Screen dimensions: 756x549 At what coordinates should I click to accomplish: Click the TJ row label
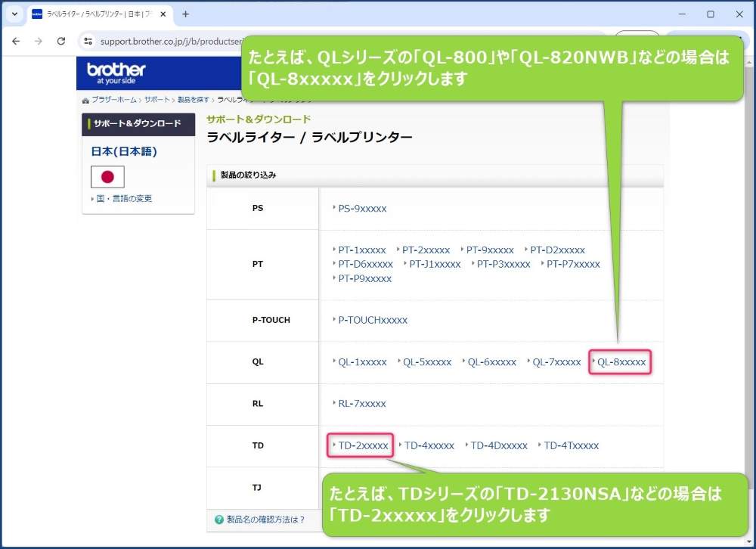(256, 487)
